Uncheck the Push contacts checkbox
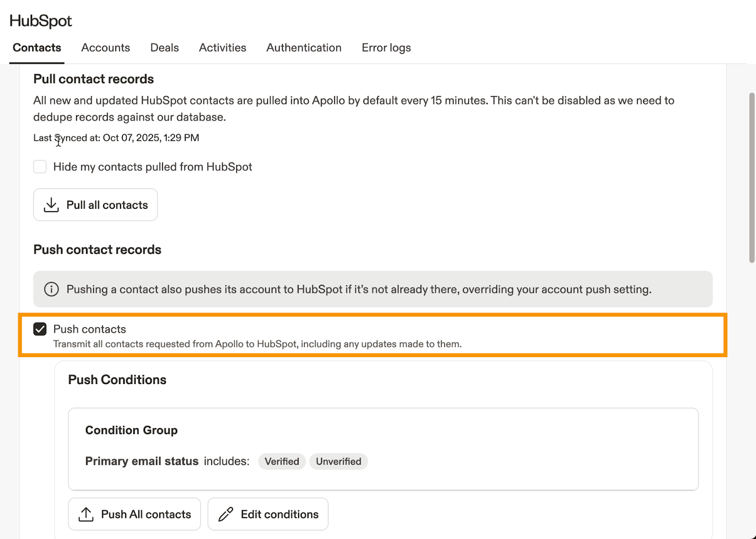This screenshot has height=539, width=756. (40, 329)
